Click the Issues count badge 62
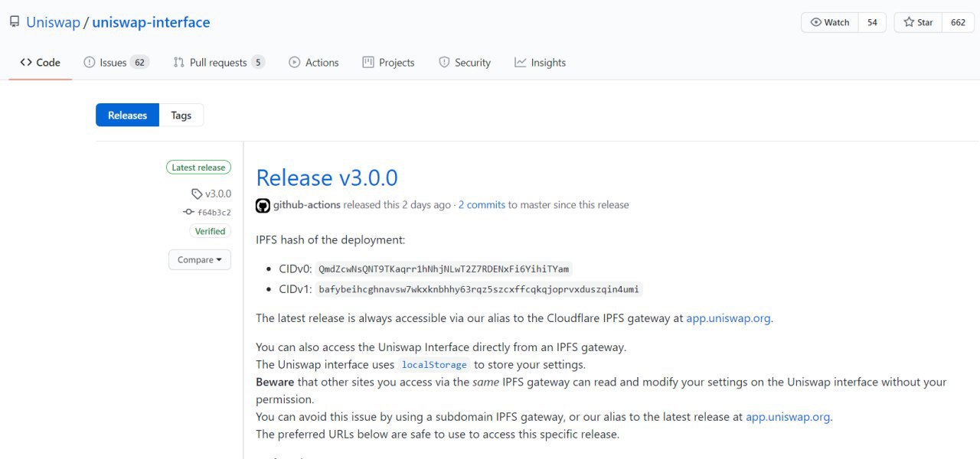Image resolution: width=980 pixels, height=459 pixels. [x=139, y=63]
